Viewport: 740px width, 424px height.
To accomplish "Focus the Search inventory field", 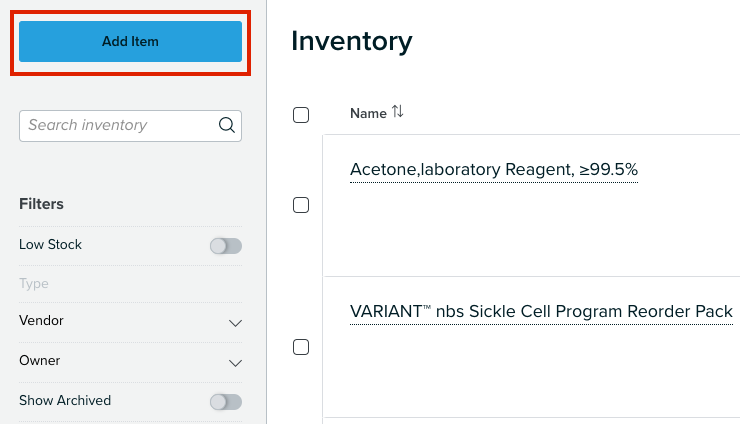I will [130, 126].
